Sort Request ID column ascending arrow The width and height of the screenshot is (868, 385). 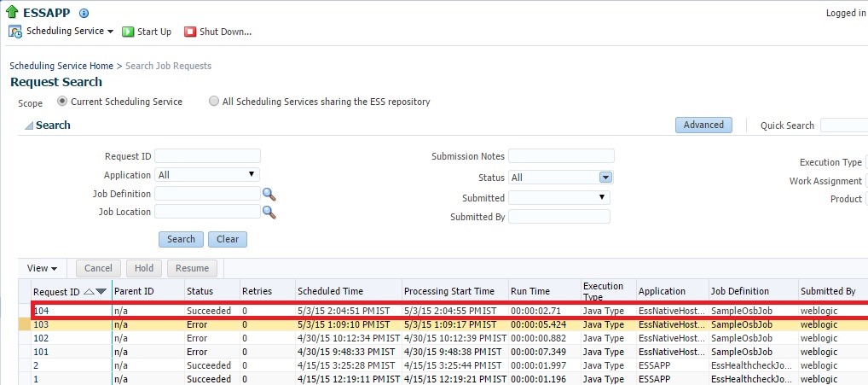point(90,292)
